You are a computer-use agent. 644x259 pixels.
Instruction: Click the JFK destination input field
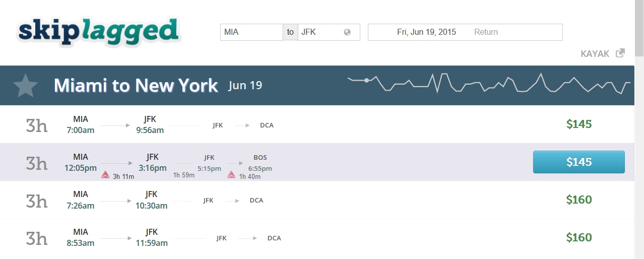pos(320,32)
